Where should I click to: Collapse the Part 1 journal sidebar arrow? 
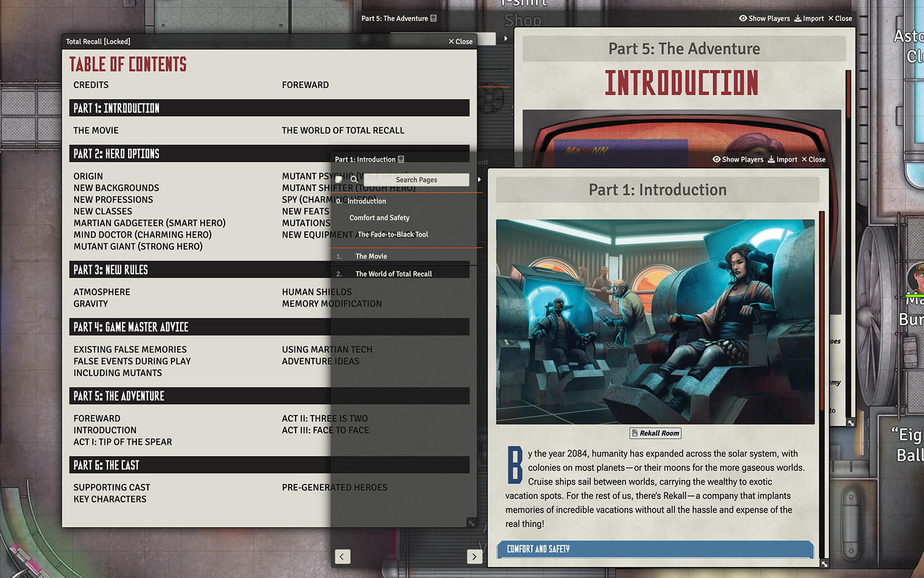point(479,180)
